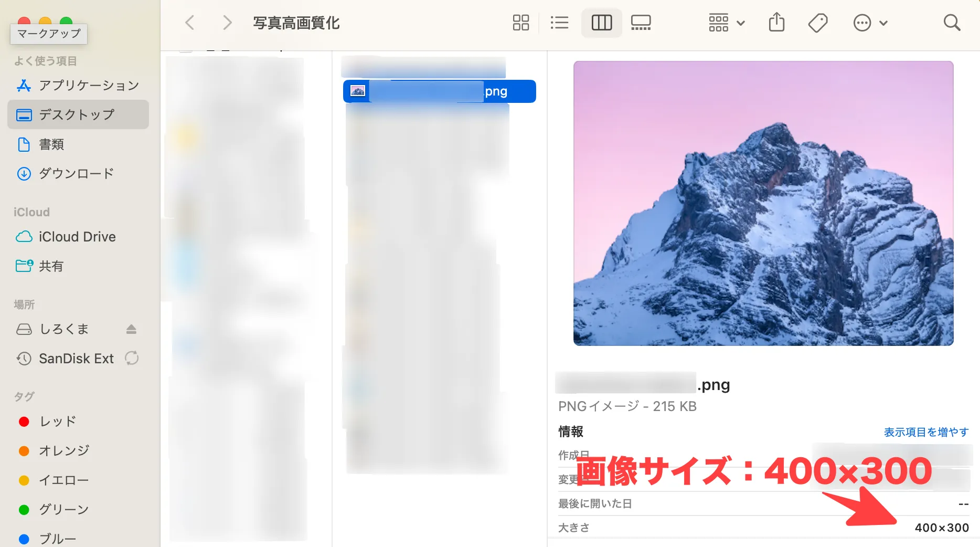This screenshot has width=980, height=547.
Task: Open iCloud Drive from the sidebar
Action: point(77,237)
